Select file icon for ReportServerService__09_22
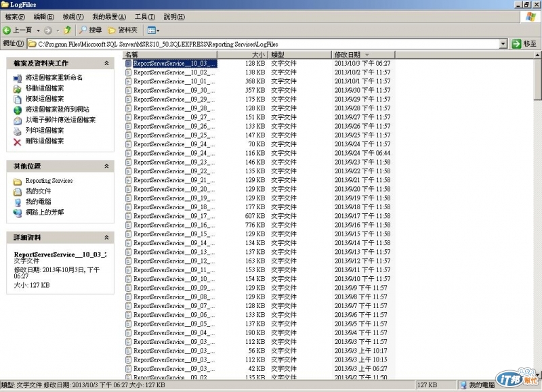The width and height of the screenshot is (542, 392). 128,171
